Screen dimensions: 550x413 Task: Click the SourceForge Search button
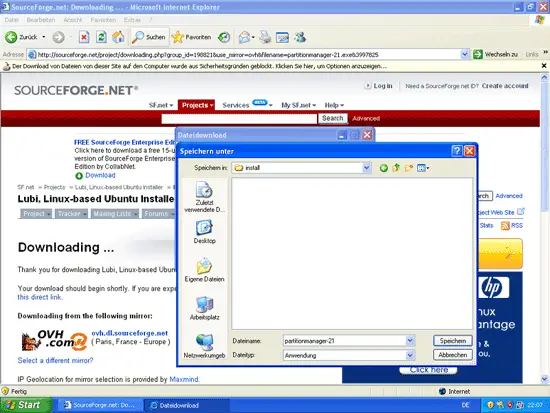[x=333, y=118]
